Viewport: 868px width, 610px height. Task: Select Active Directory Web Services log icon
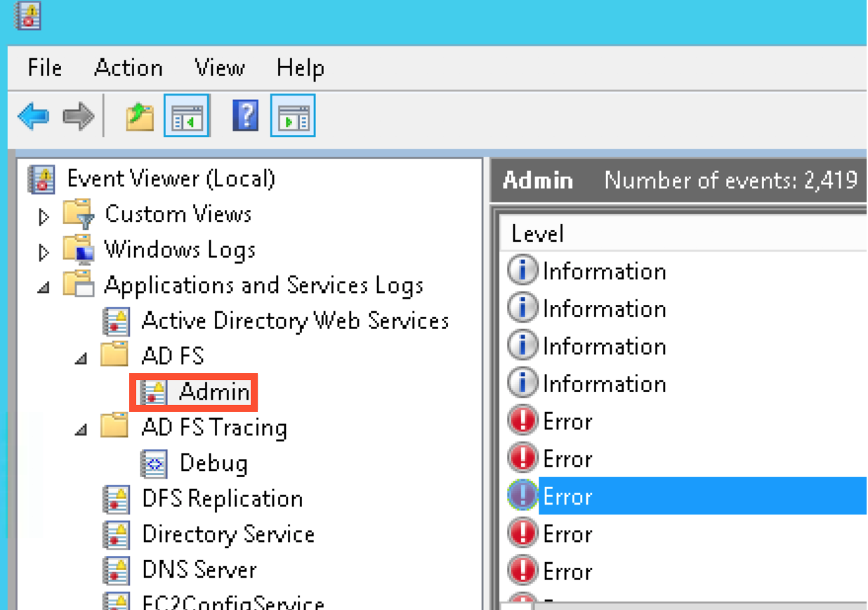coord(116,321)
